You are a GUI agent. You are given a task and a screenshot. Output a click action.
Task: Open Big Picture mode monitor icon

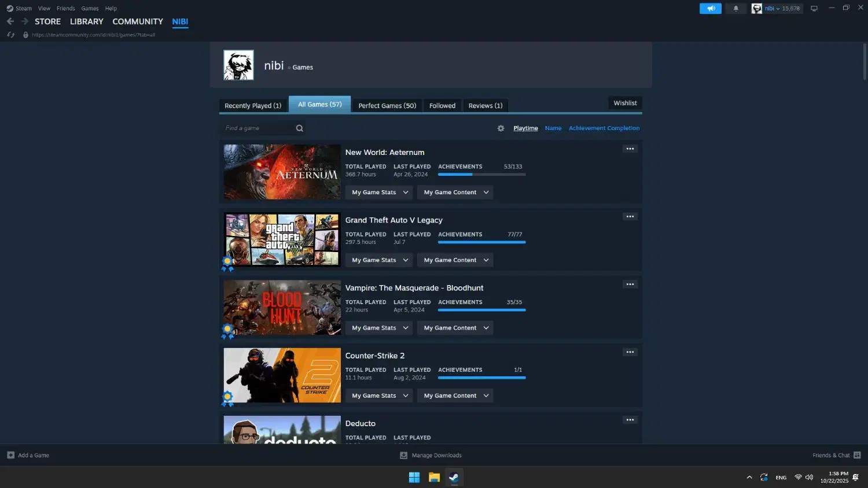pos(814,8)
